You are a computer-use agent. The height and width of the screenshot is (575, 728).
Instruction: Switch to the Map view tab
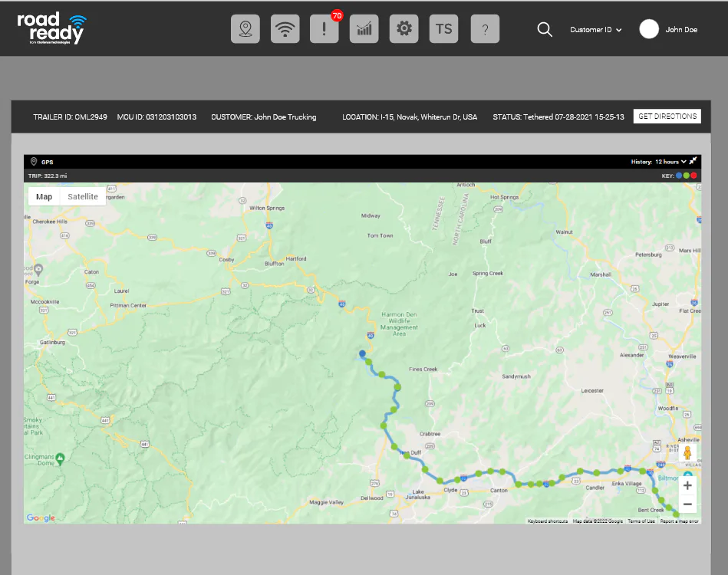tap(44, 197)
